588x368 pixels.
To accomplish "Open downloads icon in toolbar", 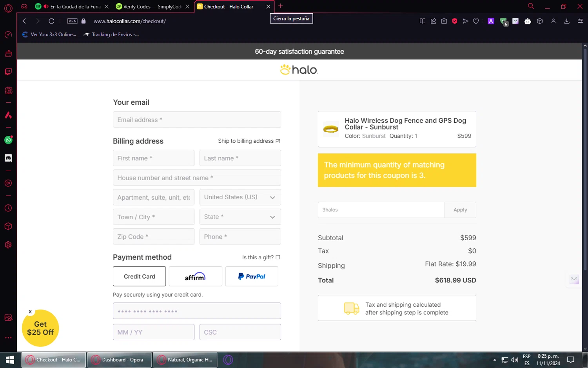I will (x=566, y=21).
